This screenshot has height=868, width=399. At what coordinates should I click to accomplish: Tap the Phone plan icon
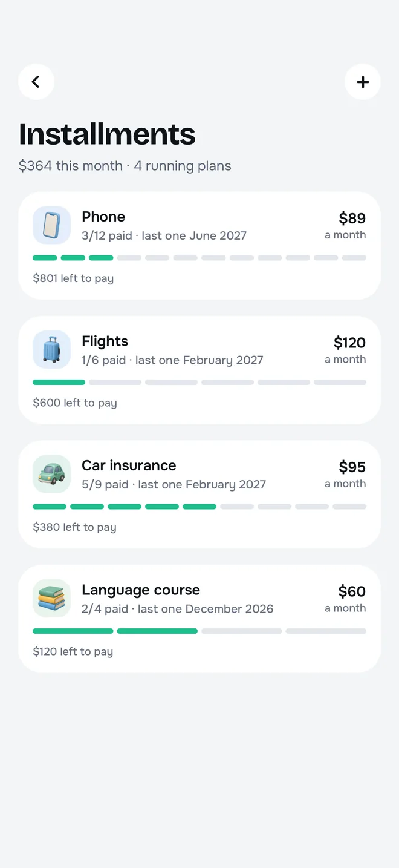tap(51, 225)
